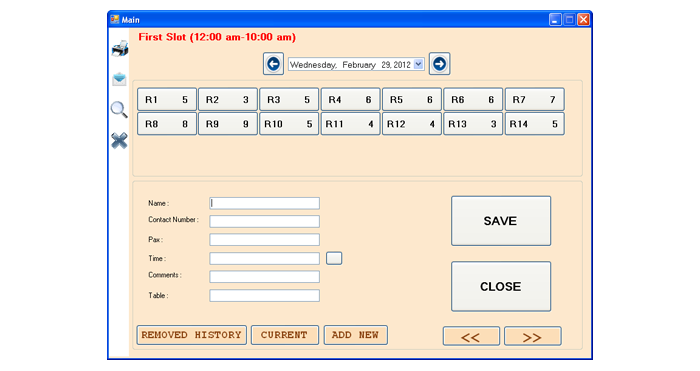Go to next day with right arrow
This screenshot has width=700, height=371.
tap(439, 64)
